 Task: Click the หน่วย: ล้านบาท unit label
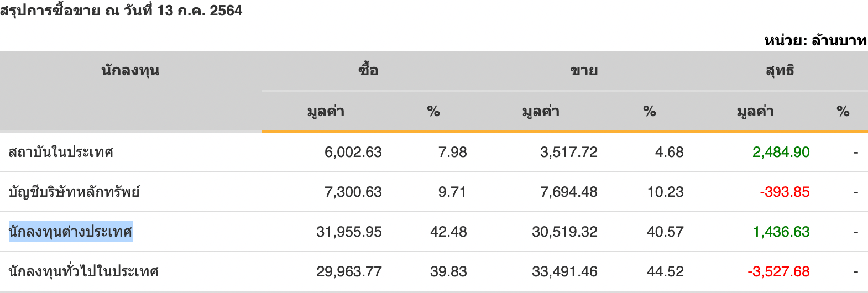coord(815,40)
